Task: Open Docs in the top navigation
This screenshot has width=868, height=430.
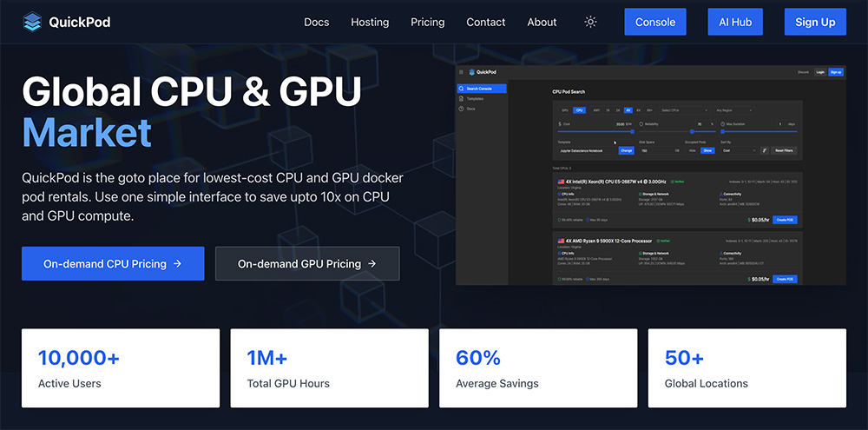Action: click(317, 23)
